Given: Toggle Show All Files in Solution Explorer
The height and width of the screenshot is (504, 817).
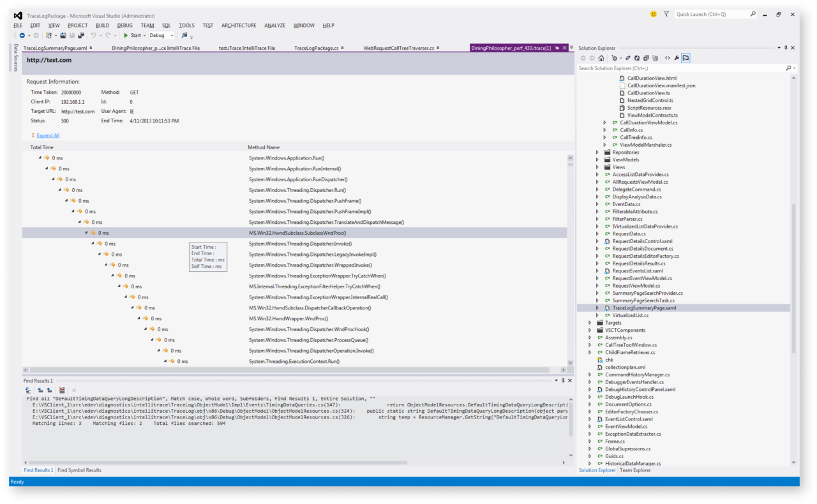Looking at the screenshot, I should (656, 58).
